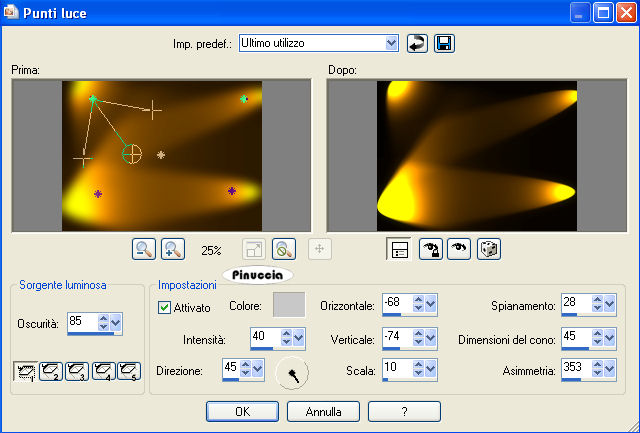This screenshot has height=433, width=640.
Task: Save preset with the floppy disk icon
Action: [x=444, y=43]
